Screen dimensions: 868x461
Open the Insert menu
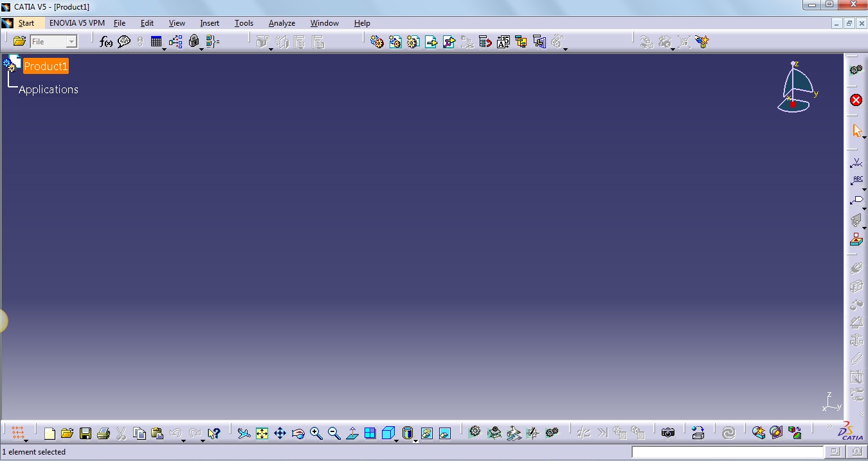[210, 23]
